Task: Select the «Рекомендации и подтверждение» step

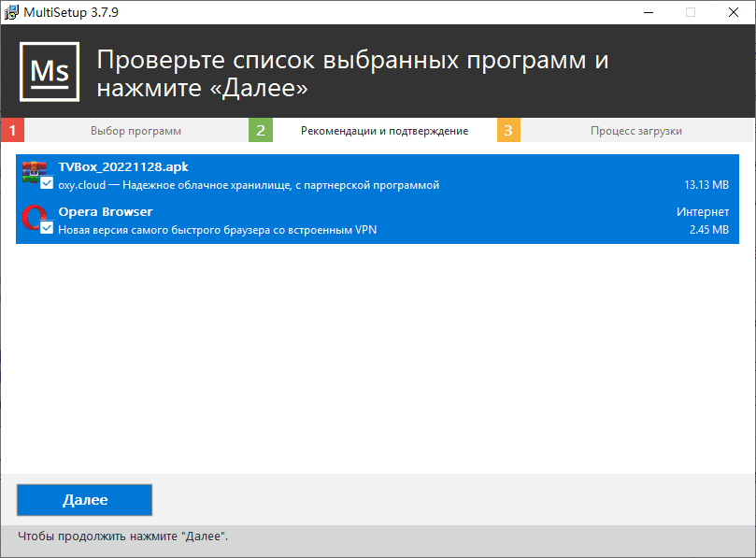Action: (384, 131)
